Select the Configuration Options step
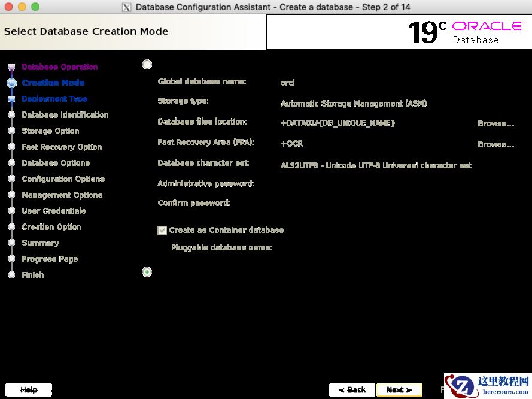The height and width of the screenshot is (399, 532). click(63, 179)
